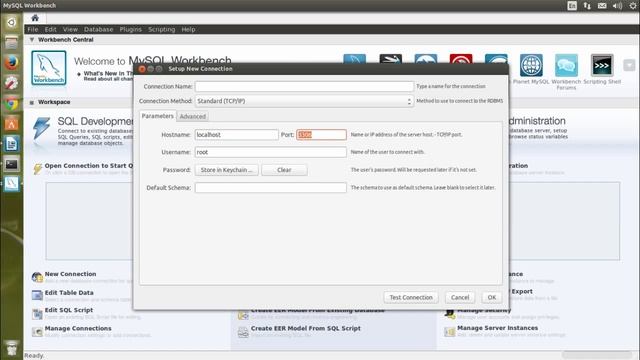The image size is (640, 360).
Task: Open the View menu
Action: (x=70, y=29)
